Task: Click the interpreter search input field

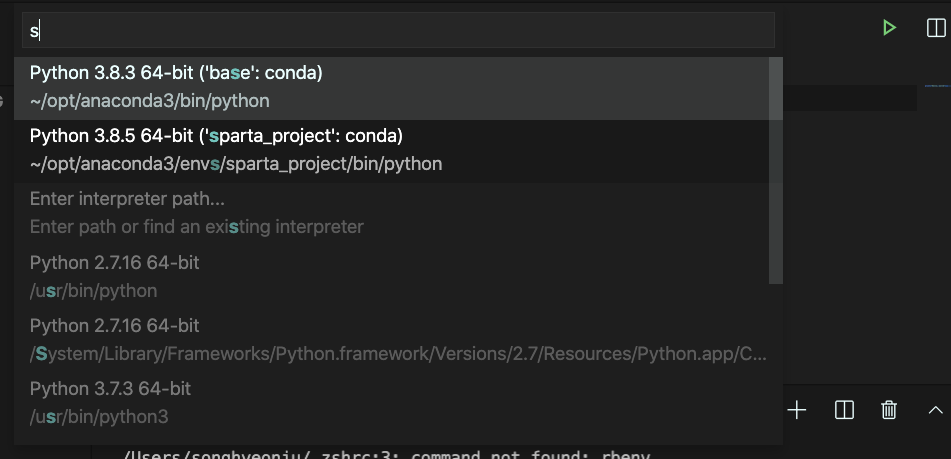Action: point(398,30)
